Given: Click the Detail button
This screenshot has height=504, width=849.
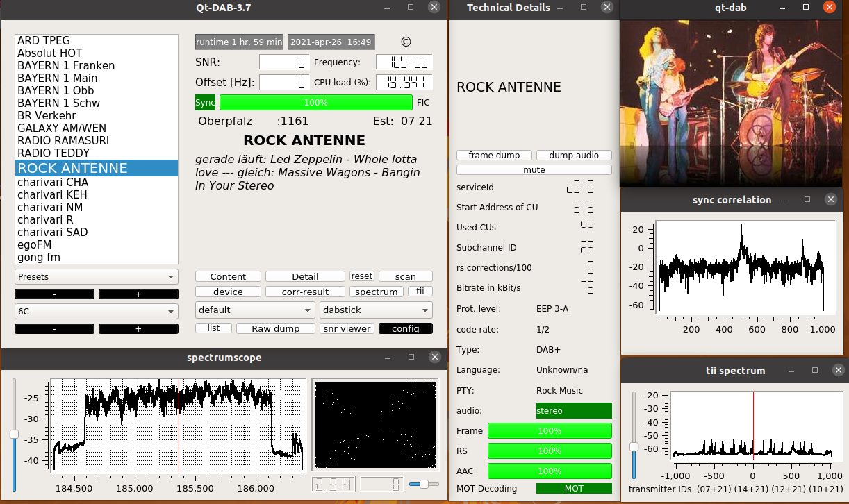Looking at the screenshot, I should coord(305,276).
